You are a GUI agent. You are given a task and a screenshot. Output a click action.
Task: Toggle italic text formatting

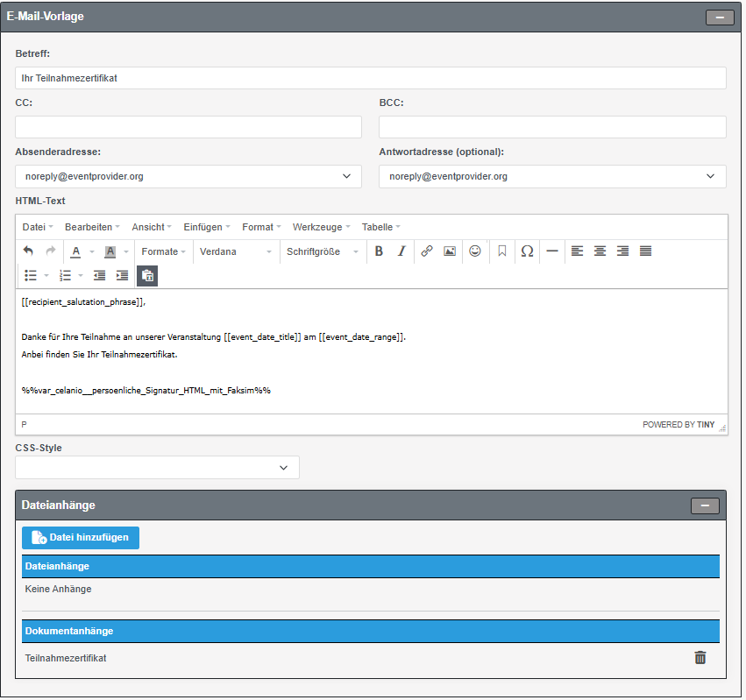[401, 251]
